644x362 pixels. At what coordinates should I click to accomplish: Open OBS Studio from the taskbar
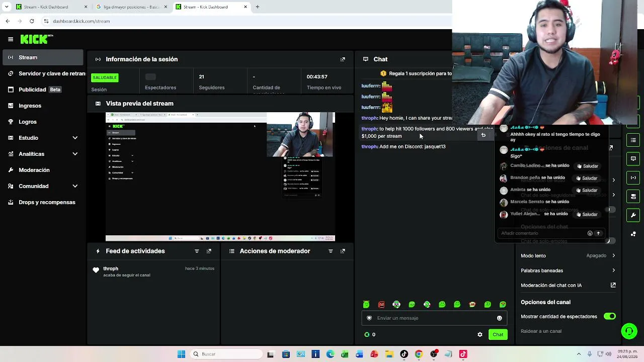pos(434,354)
